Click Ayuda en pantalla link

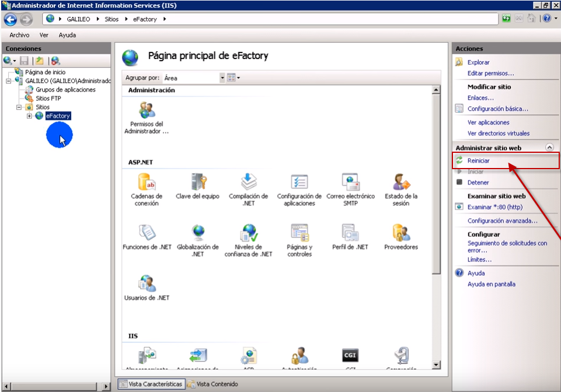pos(491,284)
